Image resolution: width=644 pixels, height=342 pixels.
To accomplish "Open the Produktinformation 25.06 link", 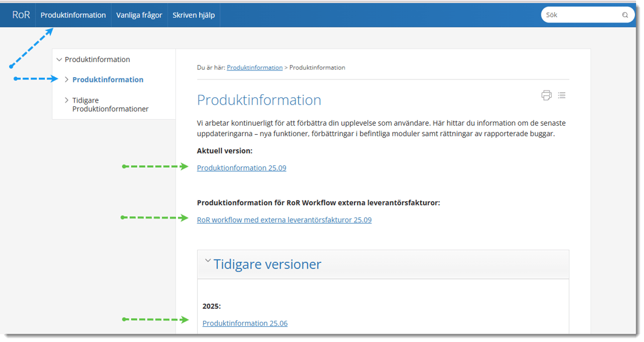I will click(245, 323).
